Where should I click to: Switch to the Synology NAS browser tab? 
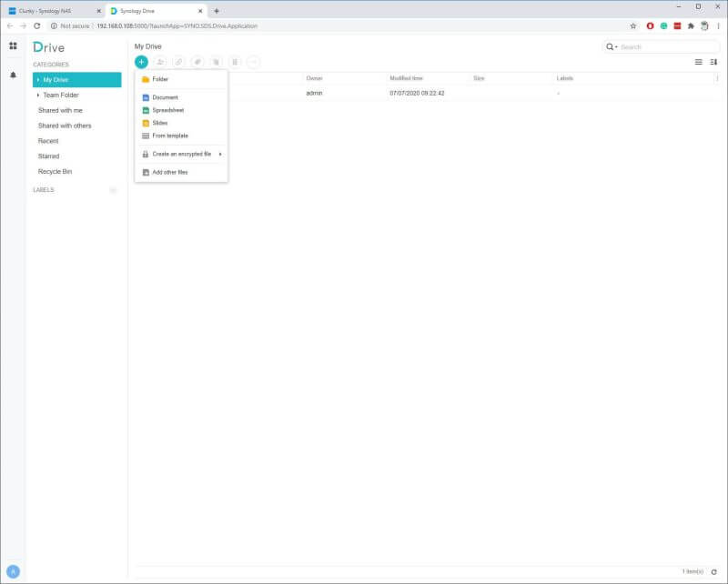(54, 11)
